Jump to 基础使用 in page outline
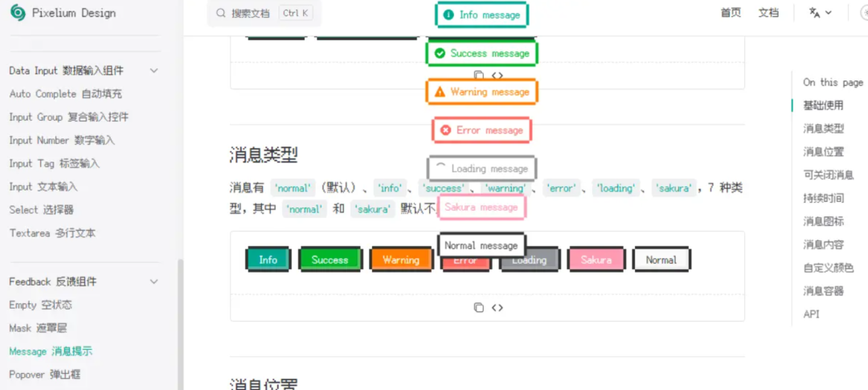This screenshot has height=390, width=868. pyautogui.click(x=823, y=105)
